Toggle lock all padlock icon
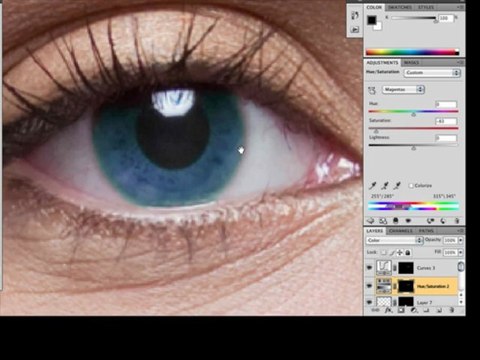The height and width of the screenshot is (360, 480). click(x=408, y=252)
